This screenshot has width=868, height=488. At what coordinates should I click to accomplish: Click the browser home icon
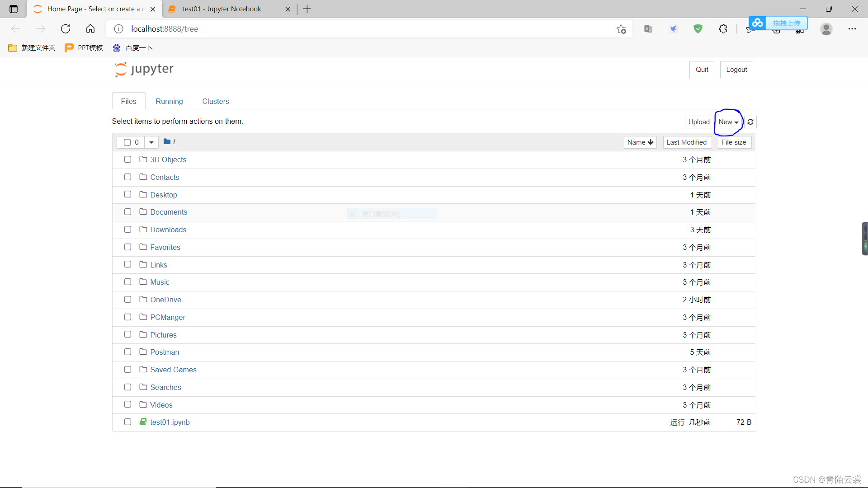[90, 29]
